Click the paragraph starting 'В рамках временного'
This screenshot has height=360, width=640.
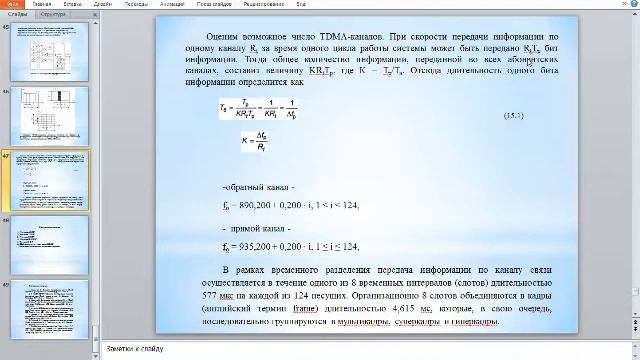(x=377, y=296)
